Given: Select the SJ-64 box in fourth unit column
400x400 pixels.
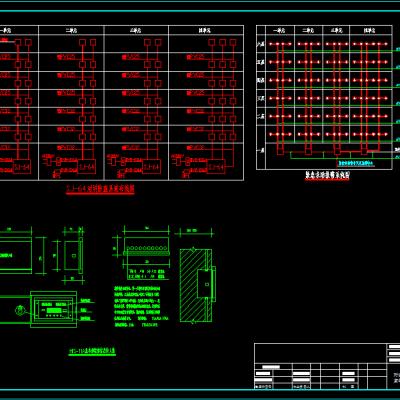Looking at the screenshot, I should point(216,166).
